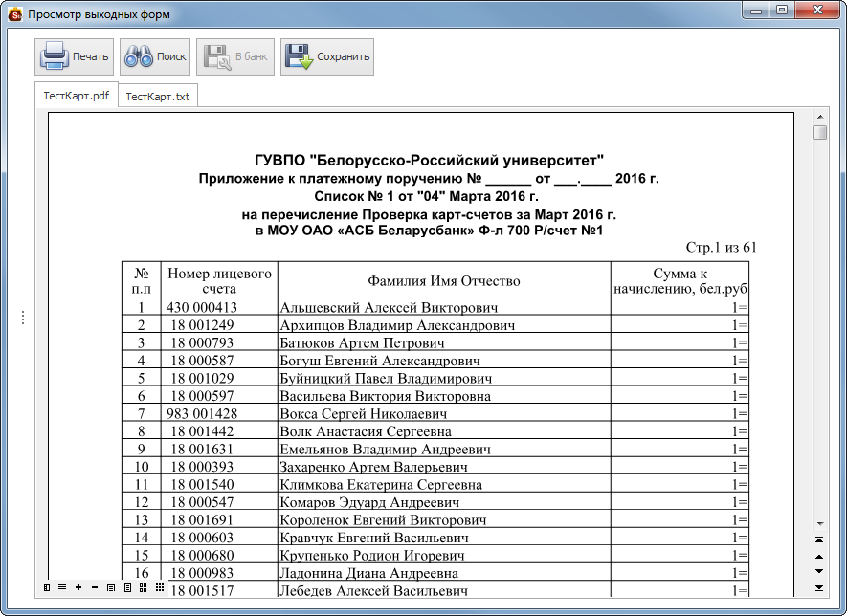Click the name 'Кравчук Евгений Васильевич'
Screen dimensions: 847x616
pos(374,538)
